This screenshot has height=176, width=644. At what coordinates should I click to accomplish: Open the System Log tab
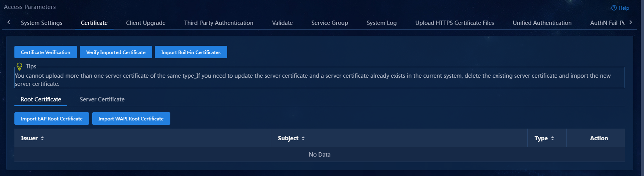tap(381, 23)
